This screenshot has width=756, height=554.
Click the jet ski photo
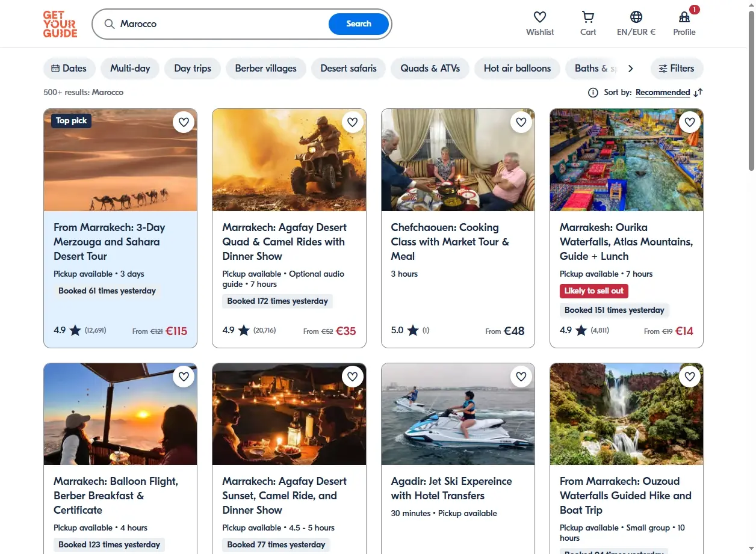click(458, 414)
